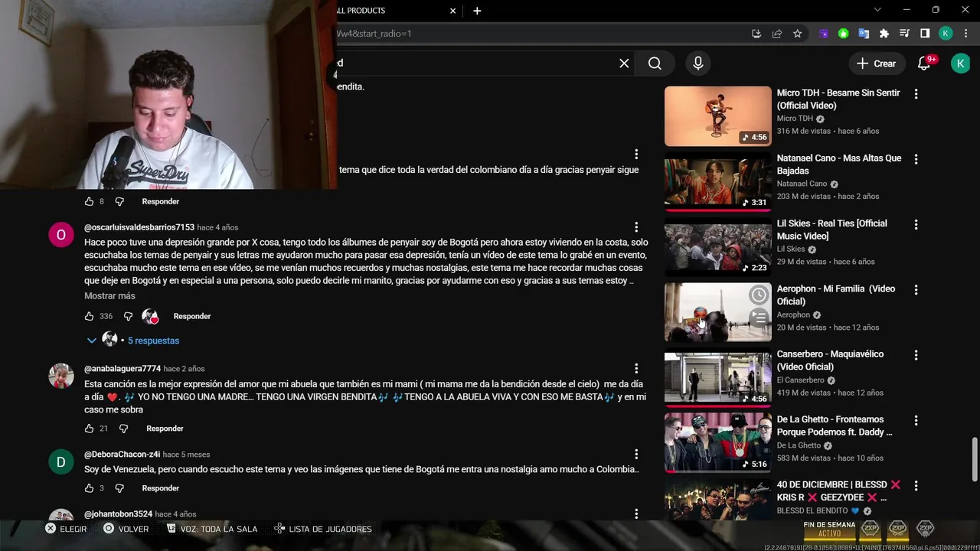Screen dimensions: 980x551
Task: Like the oscarluisvaldesbarrios7153 comment
Action: (89, 316)
